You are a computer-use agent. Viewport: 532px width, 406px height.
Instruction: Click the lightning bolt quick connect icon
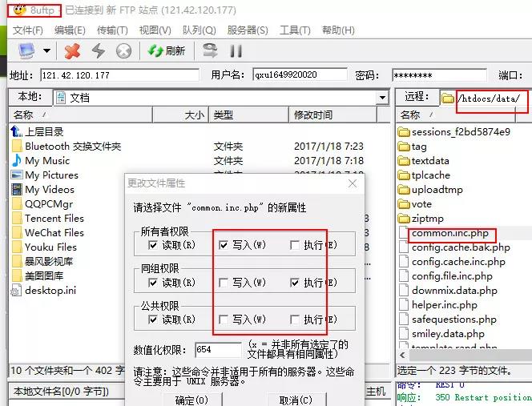tap(99, 51)
